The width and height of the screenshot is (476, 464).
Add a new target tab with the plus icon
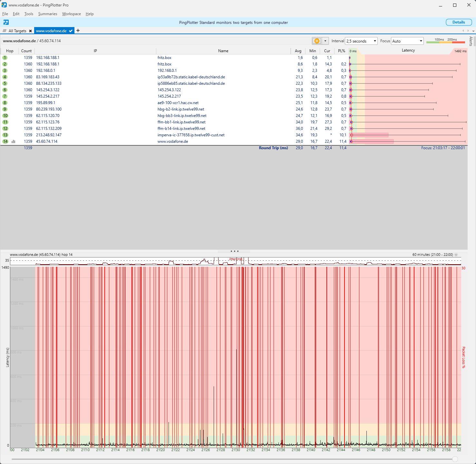click(78, 31)
